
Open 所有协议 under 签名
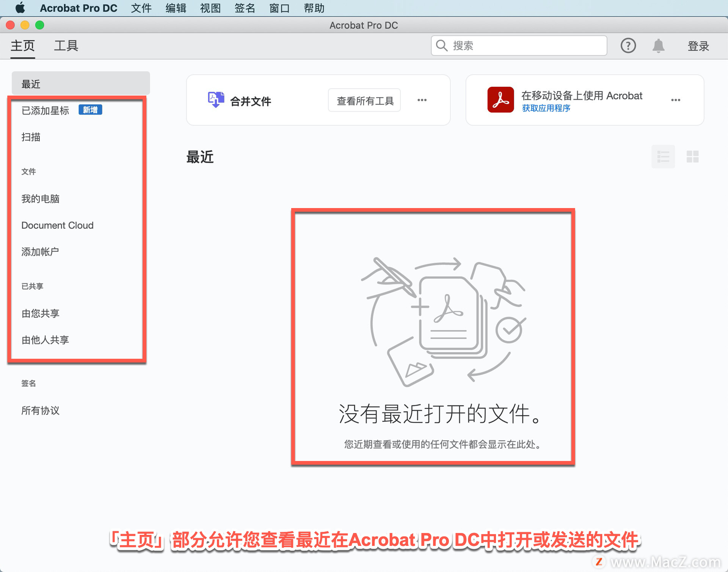(40, 411)
